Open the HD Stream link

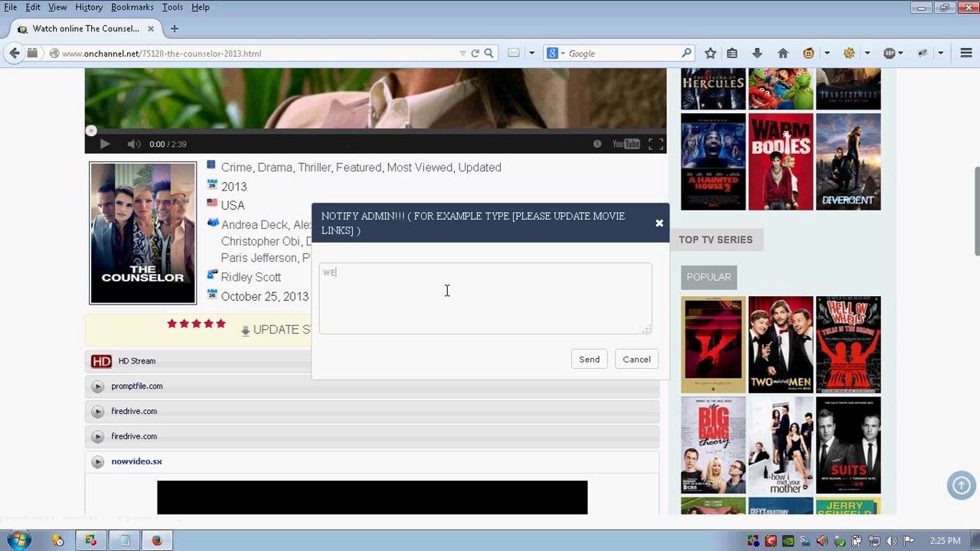click(x=136, y=361)
